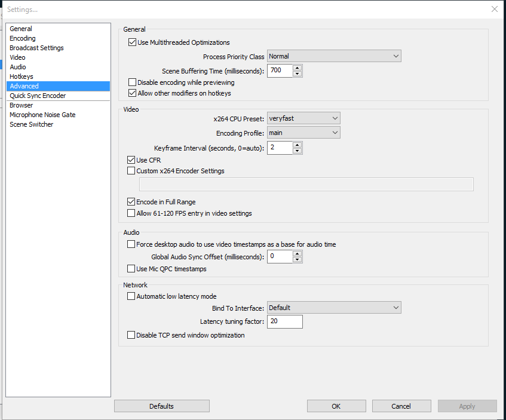The height and width of the screenshot is (420, 506).
Task: Click the Latency tuning factor field
Action: tap(284, 321)
